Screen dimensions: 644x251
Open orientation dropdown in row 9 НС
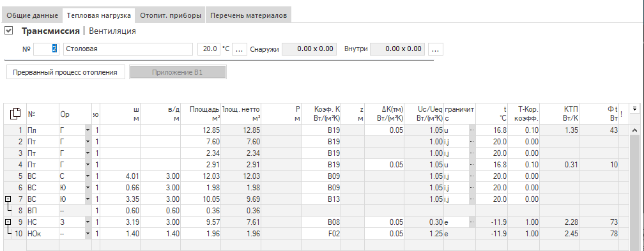coord(88,222)
